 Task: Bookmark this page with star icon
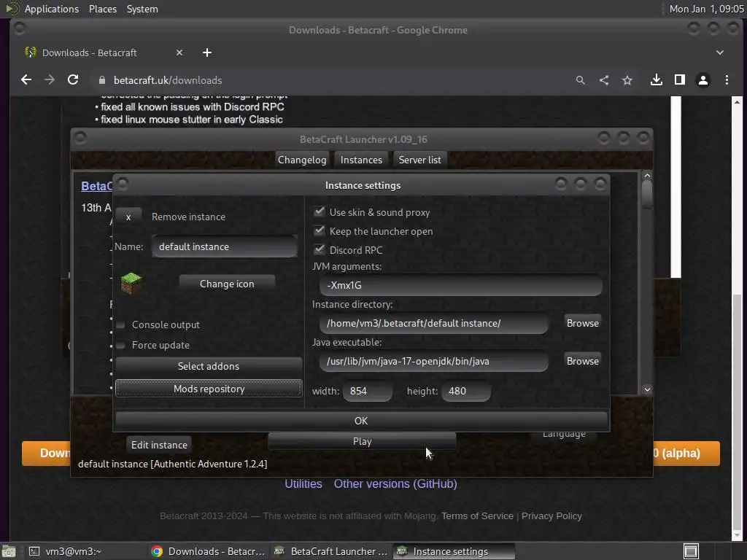[x=627, y=80]
